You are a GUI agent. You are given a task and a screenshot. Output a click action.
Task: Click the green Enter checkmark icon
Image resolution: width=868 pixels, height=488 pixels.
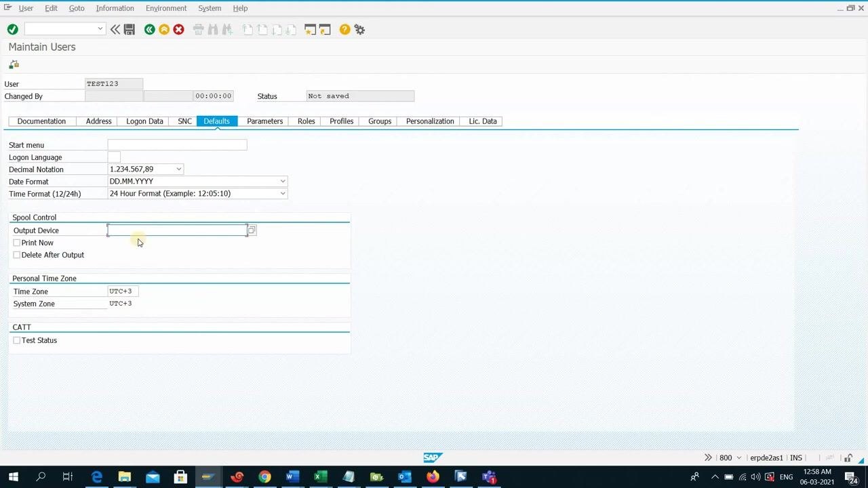pyautogui.click(x=12, y=29)
